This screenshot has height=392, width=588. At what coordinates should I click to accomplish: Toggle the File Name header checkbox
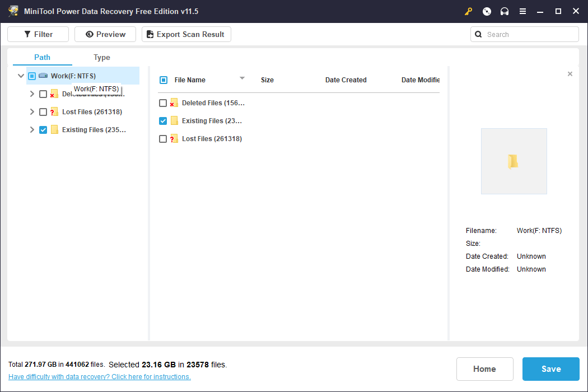click(x=163, y=80)
